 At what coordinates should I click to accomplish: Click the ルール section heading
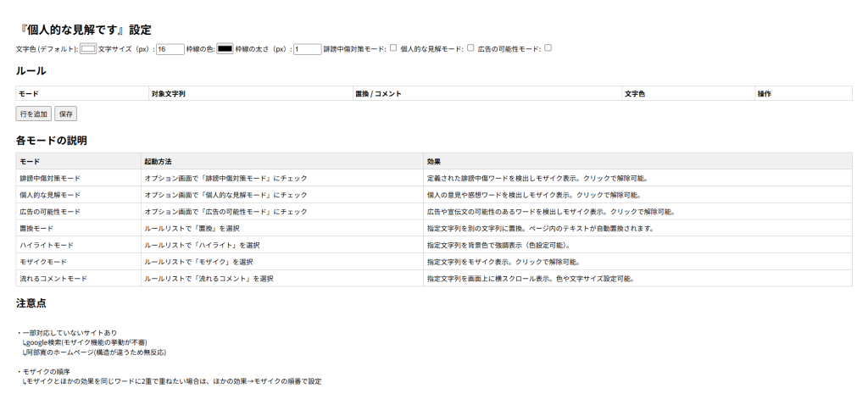click(31, 71)
